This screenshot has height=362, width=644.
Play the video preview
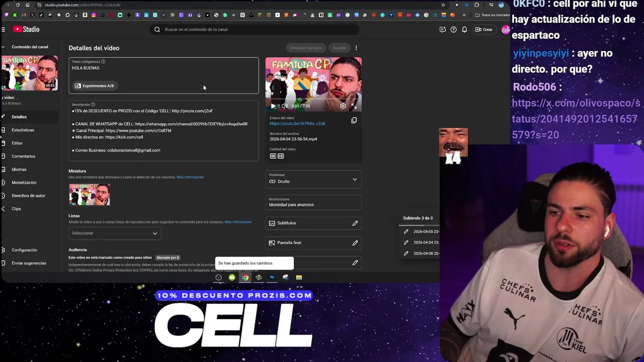273,106
